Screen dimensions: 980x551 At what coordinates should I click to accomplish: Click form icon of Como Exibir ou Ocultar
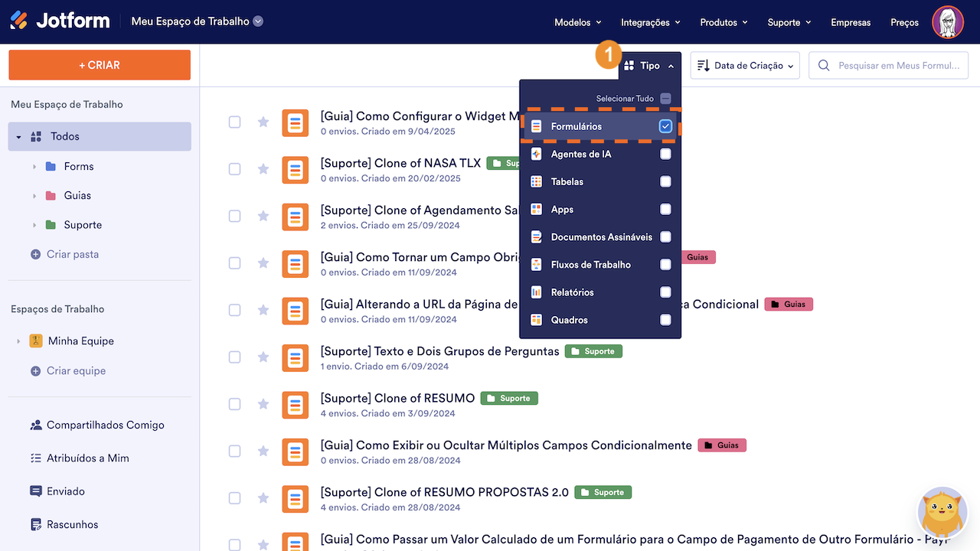[296, 452]
